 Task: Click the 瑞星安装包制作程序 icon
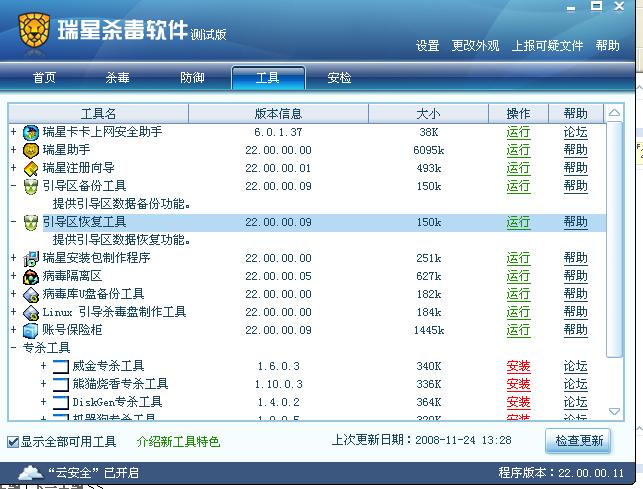pyautogui.click(x=31, y=258)
